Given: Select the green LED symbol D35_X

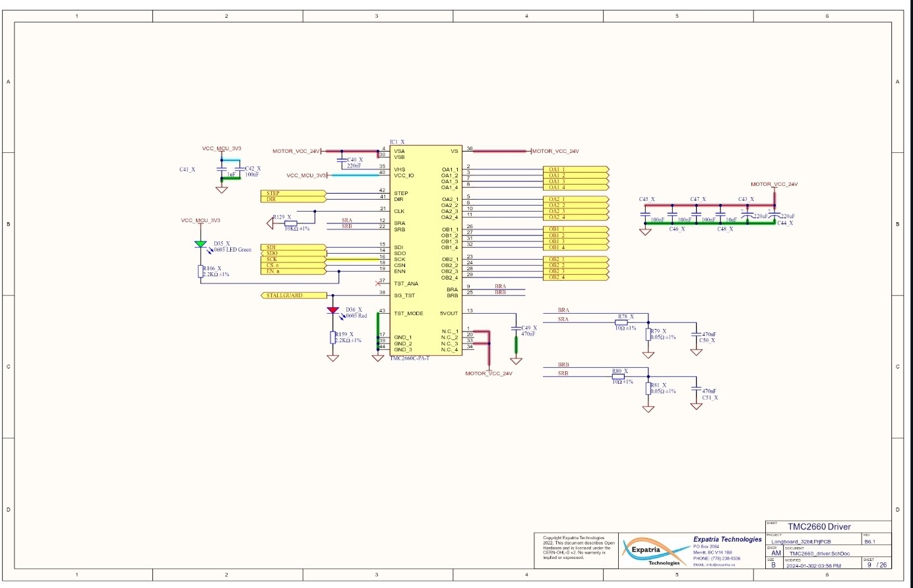Looking at the screenshot, I should [x=201, y=244].
